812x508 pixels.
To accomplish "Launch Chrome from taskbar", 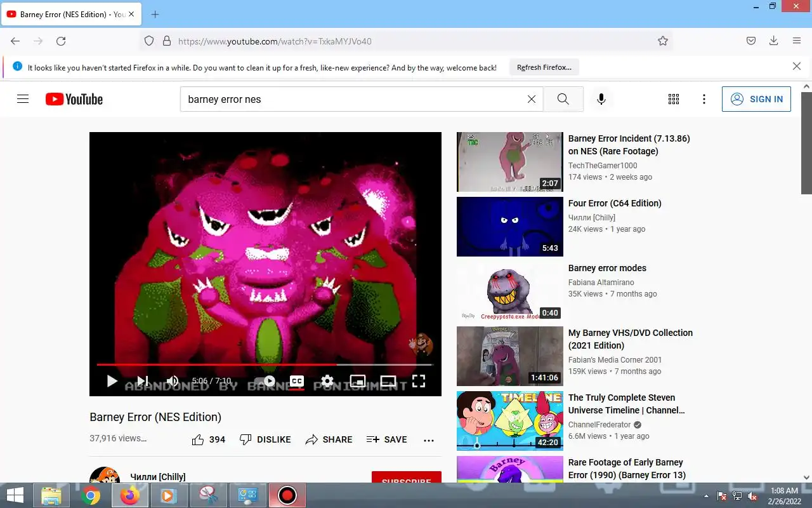I will tap(91, 495).
